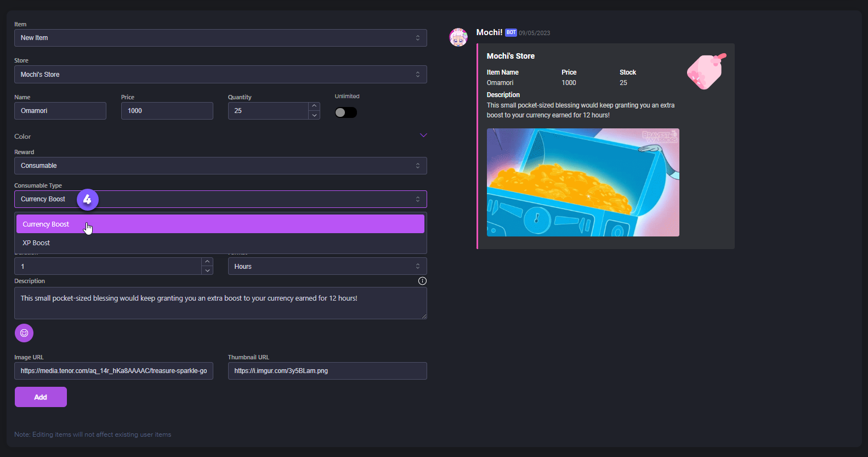Viewport: 868px width, 457px height.
Task: Click the BOT badge next to Mochi!
Action: (x=511, y=33)
